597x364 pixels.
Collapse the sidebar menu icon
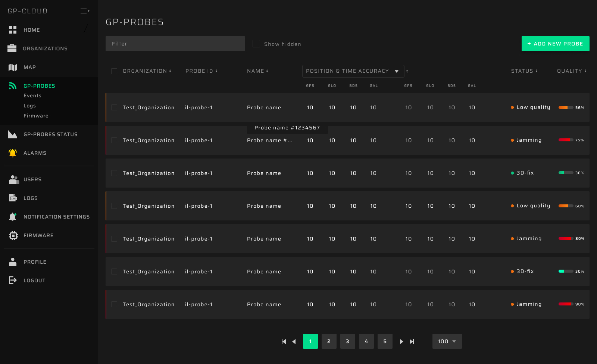(85, 11)
